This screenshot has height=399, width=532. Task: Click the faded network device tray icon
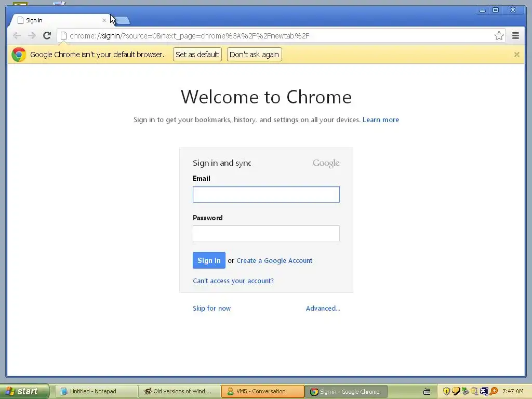point(474,391)
